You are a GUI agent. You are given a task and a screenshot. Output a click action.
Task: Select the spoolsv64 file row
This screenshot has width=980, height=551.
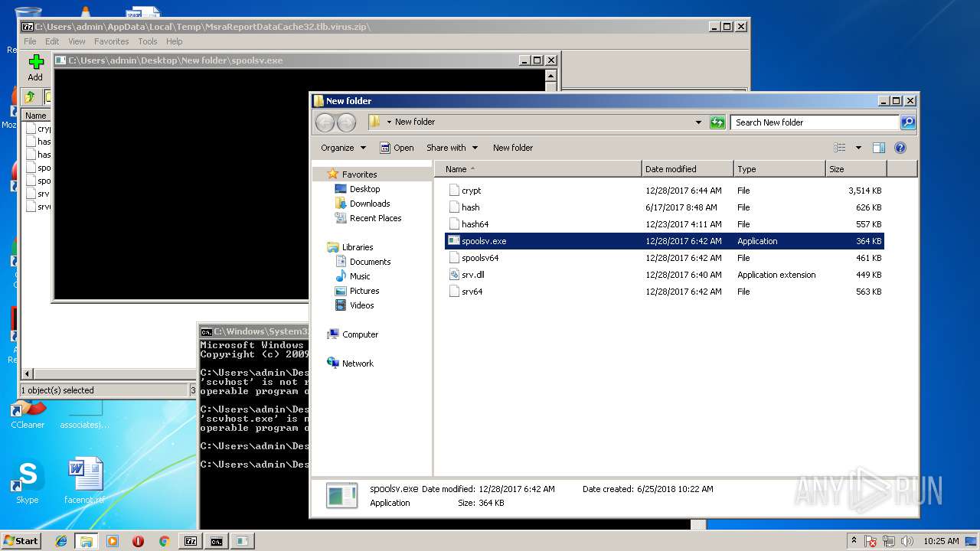(665, 258)
